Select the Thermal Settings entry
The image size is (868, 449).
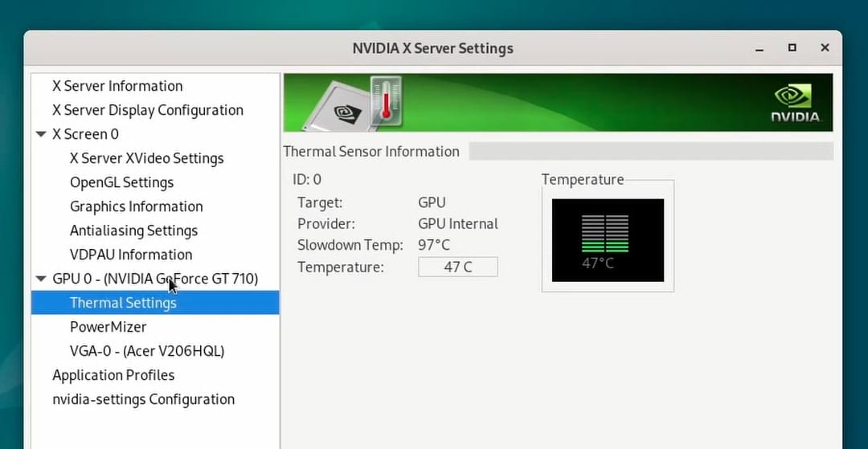pyautogui.click(x=156, y=303)
